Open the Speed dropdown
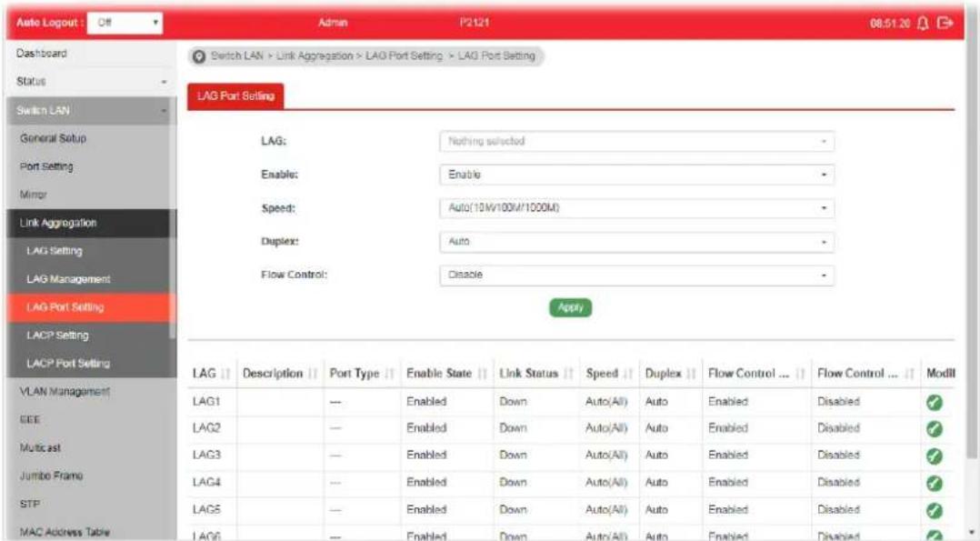Screen dimensions: 980x541 click(636, 207)
